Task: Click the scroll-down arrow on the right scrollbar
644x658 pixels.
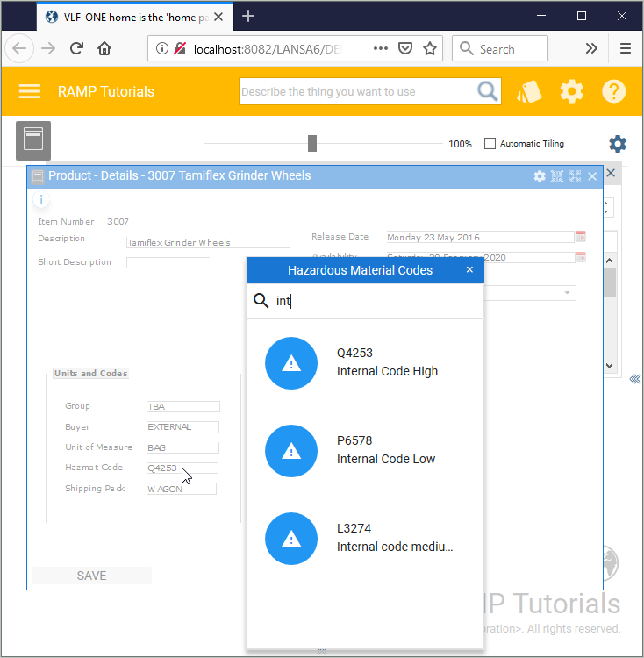Action: point(610,366)
